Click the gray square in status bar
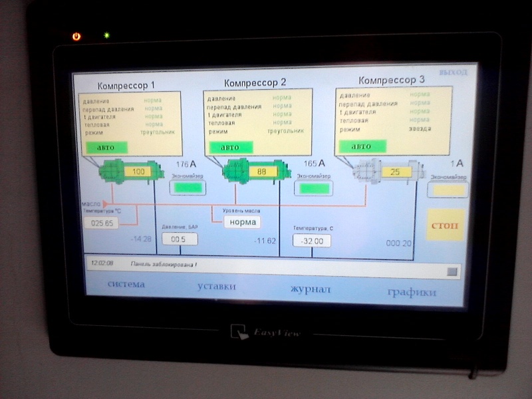This screenshot has height=399, width=532. (x=452, y=271)
